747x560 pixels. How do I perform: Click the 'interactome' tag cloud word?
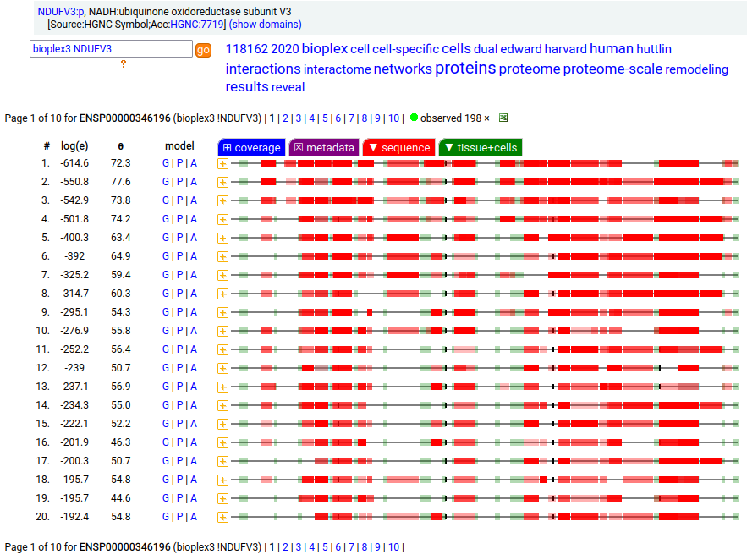click(338, 69)
